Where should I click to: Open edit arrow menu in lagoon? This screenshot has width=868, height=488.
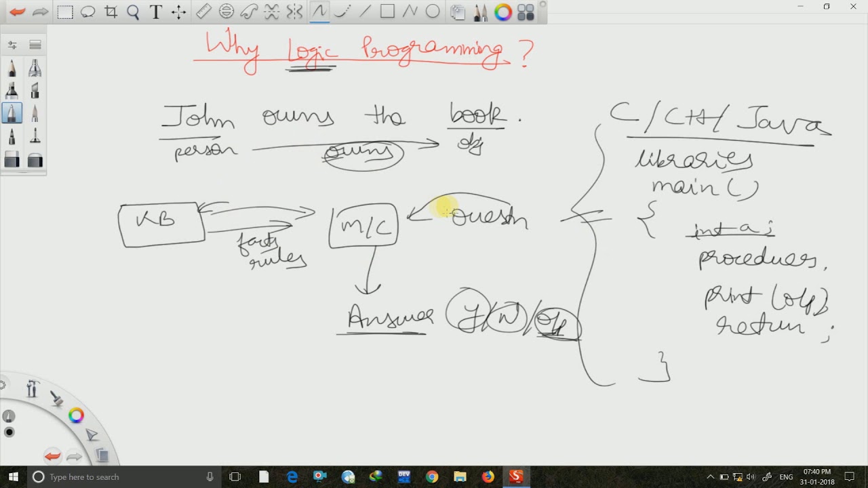tap(92, 434)
